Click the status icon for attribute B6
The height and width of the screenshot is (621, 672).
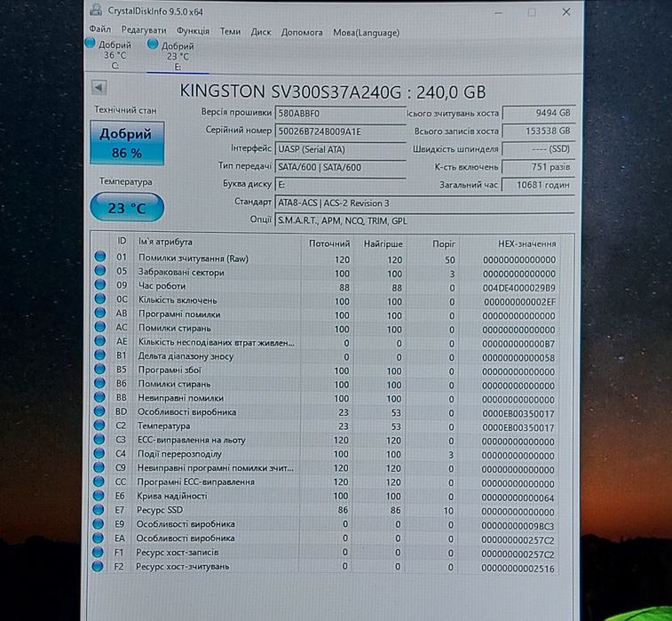pyautogui.click(x=99, y=383)
